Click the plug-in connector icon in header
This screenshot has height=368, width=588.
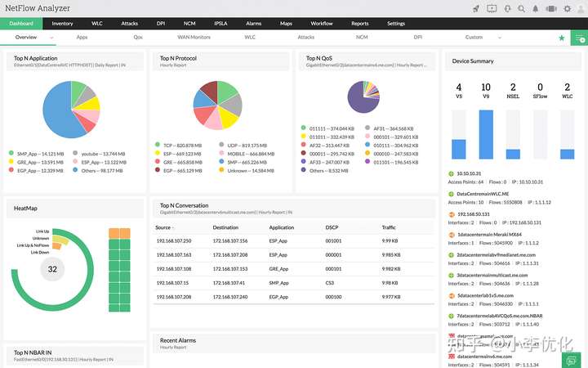[x=507, y=9]
